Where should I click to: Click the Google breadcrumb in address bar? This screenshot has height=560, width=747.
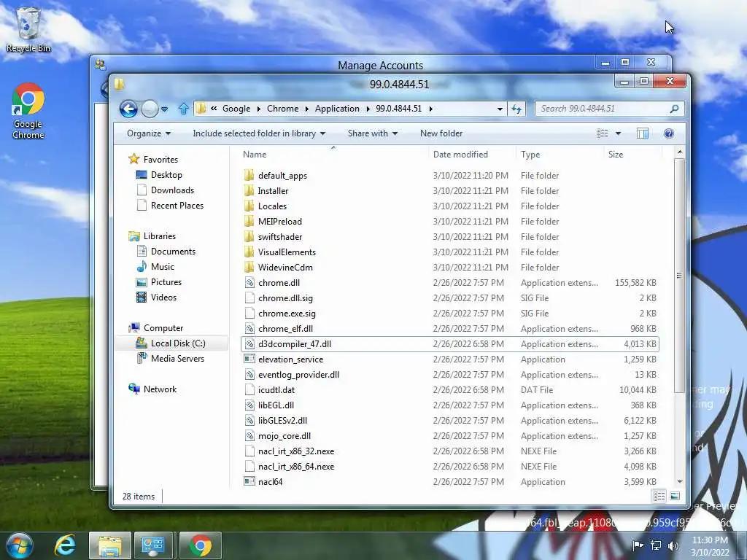236,109
